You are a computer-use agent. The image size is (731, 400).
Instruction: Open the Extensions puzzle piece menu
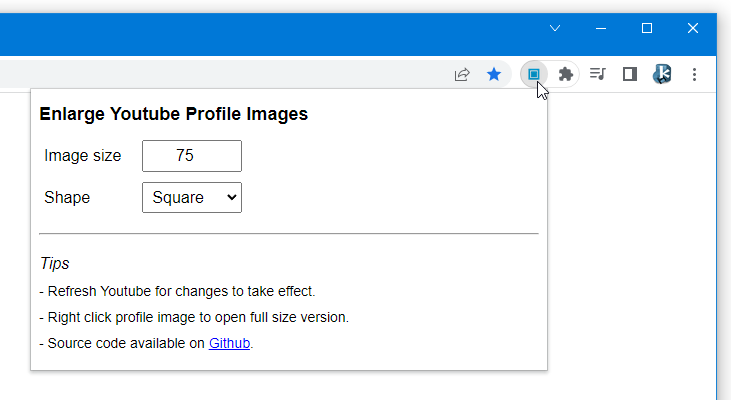click(565, 74)
